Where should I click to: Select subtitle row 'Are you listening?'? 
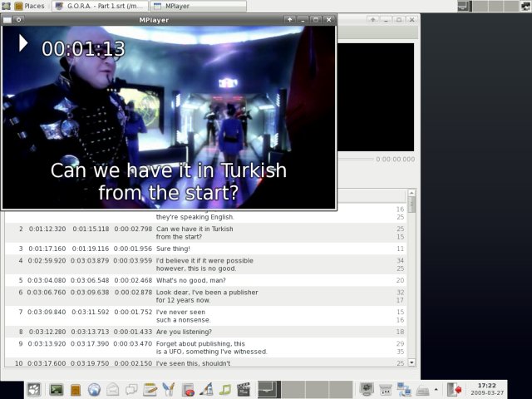pyautogui.click(x=205, y=332)
